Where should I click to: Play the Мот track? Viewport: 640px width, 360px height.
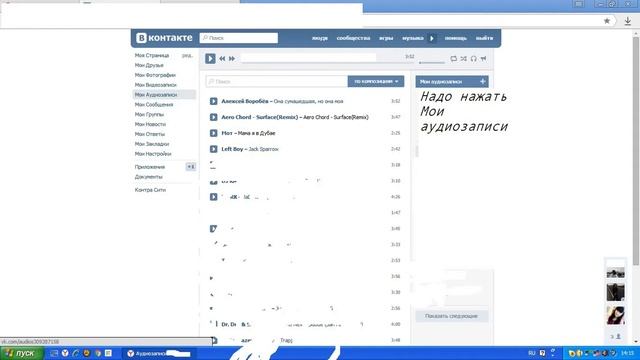pyautogui.click(x=213, y=133)
